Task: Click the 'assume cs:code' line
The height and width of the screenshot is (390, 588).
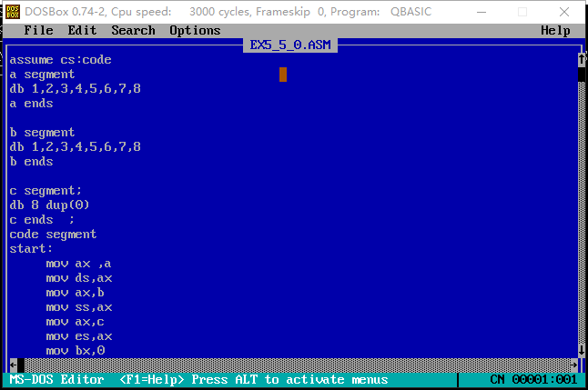Action: click(60, 60)
